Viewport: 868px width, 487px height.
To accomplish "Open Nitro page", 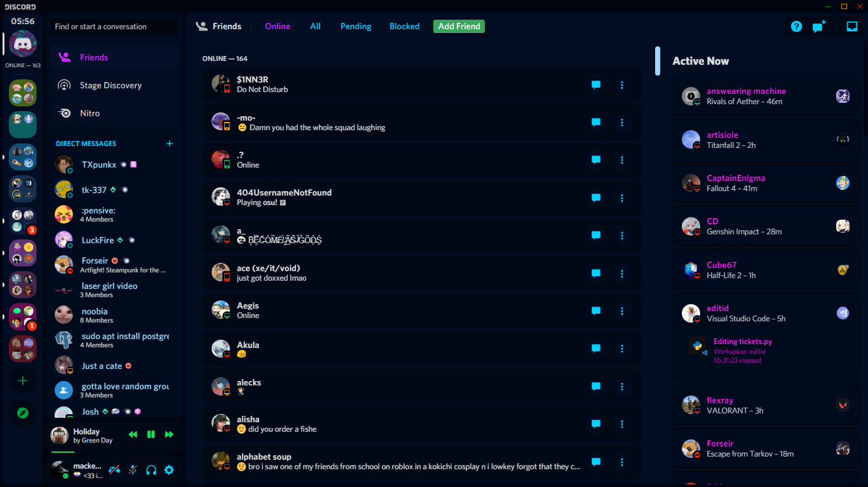I will [x=114, y=113].
